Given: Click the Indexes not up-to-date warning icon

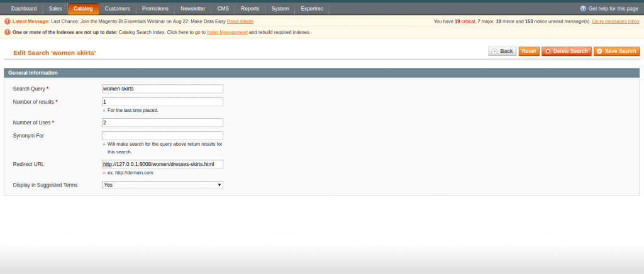Looking at the screenshot, I should coord(8,32).
